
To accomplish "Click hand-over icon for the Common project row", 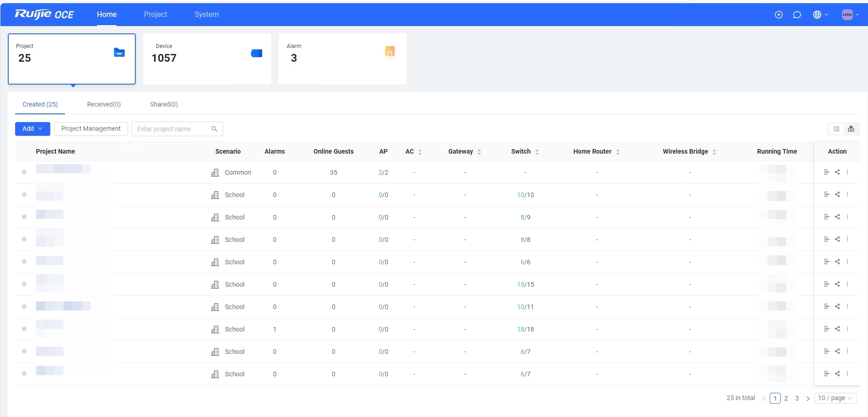I will coord(827,172).
